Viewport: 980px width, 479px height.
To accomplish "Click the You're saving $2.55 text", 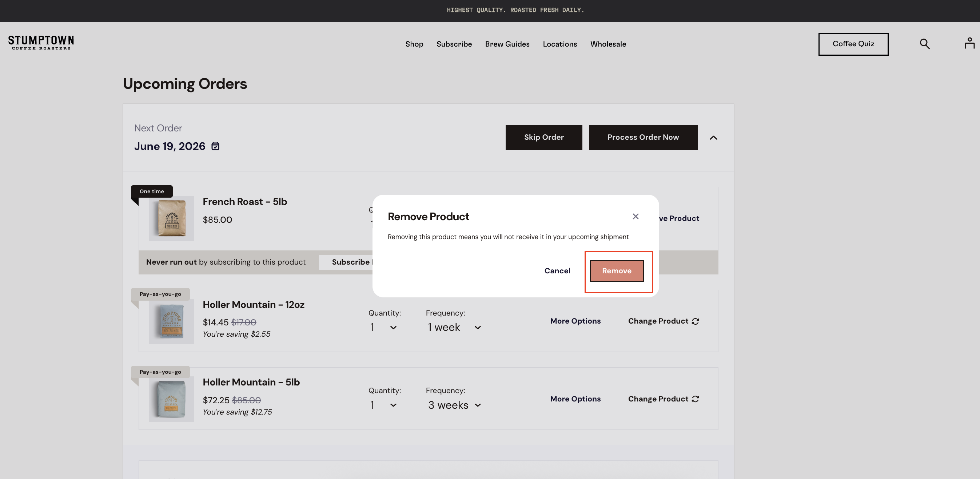I will click(236, 334).
